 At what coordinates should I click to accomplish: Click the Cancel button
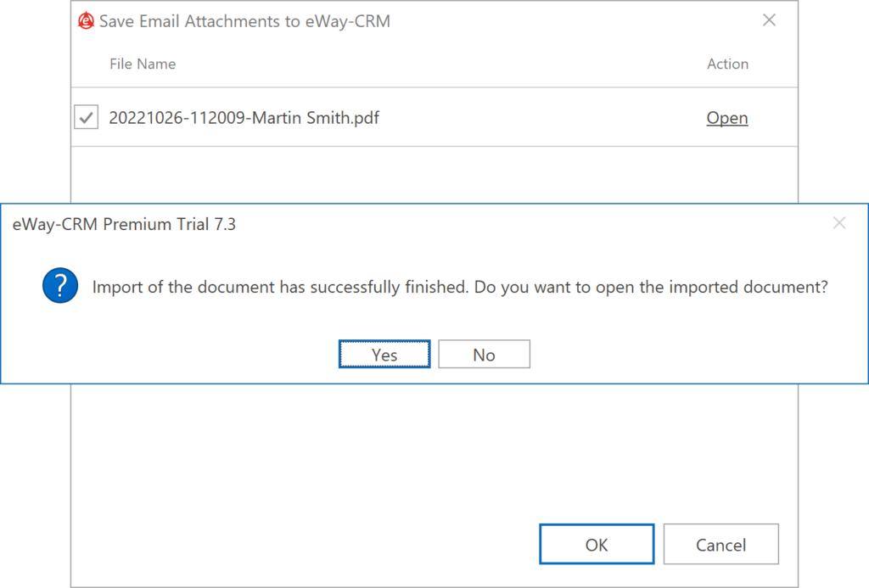click(721, 545)
